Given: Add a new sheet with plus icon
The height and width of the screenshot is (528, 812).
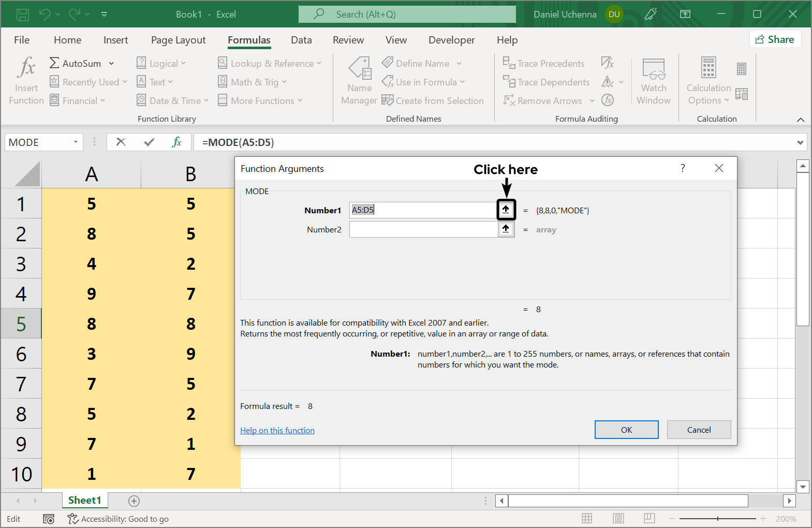Looking at the screenshot, I should [x=134, y=501].
